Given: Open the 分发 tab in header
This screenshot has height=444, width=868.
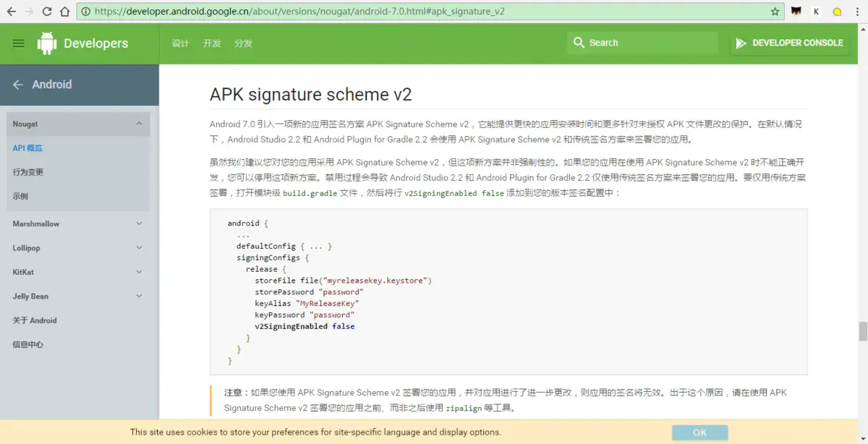Looking at the screenshot, I should coord(244,43).
